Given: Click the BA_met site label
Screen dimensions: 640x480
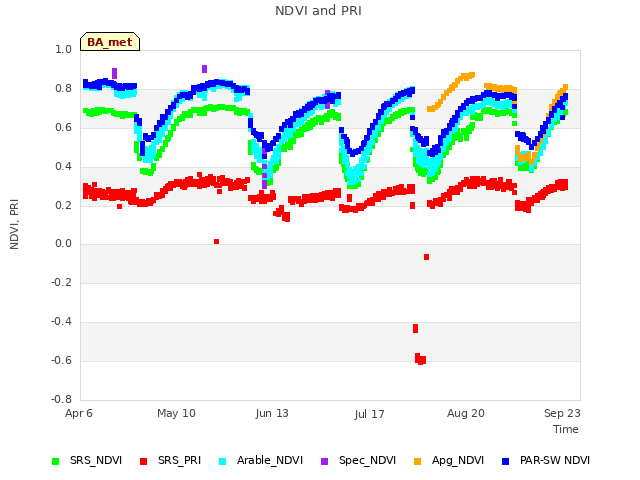Looking at the screenshot, I should point(110,42).
